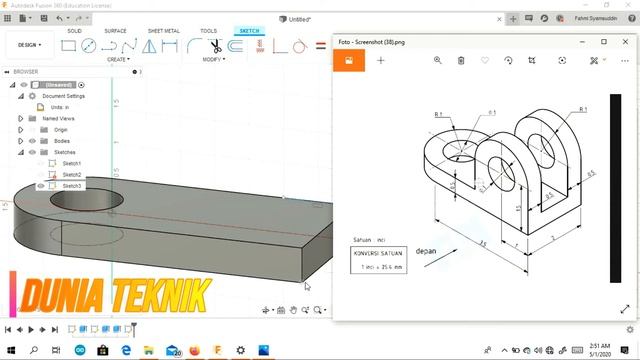Viewport: 640px width, 360px height.
Task: Zoom in the Photos window
Action: tap(438, 60)
